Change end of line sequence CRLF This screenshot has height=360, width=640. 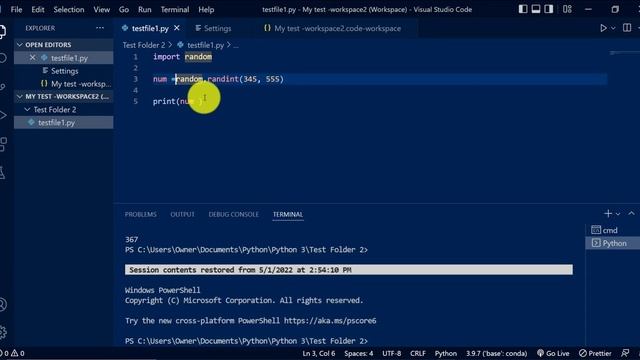click(418, 353)
